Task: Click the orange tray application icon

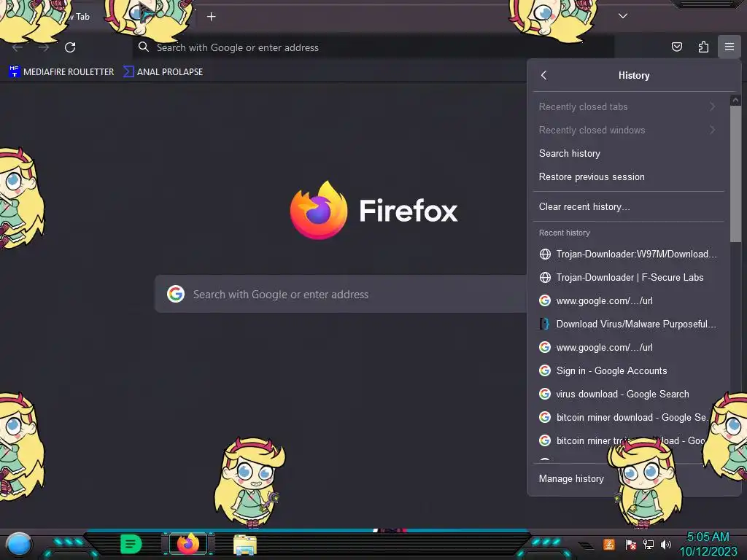Action: tap(609, 544)
